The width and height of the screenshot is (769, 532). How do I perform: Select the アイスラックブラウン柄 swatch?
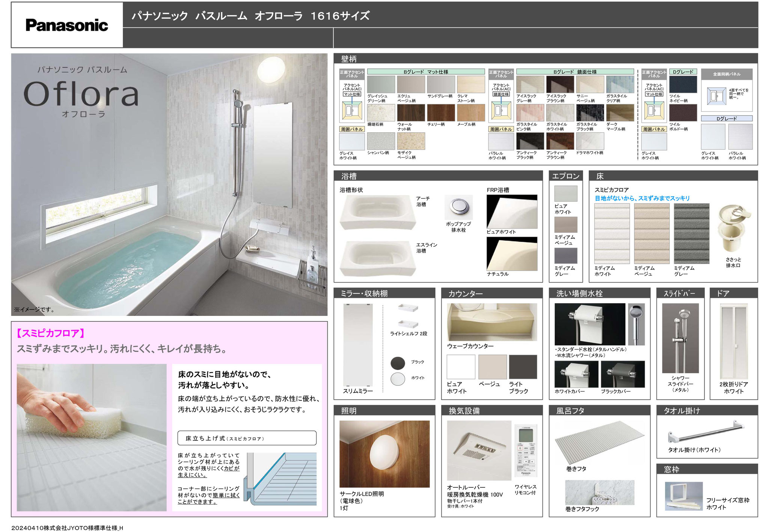[560, 84]
